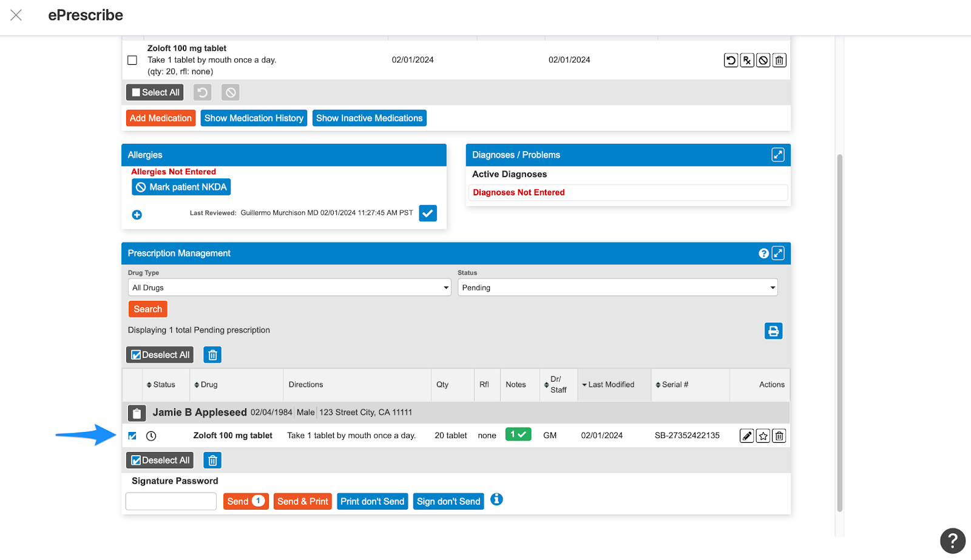
Task: Renew Zoloft using the circular arrow icon
Action: [730, 60]
